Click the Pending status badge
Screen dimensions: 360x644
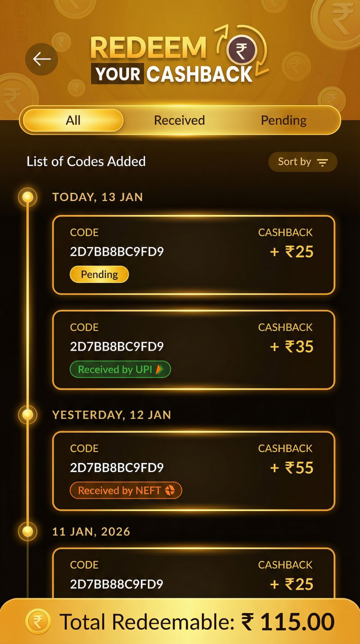pos(99,274)
